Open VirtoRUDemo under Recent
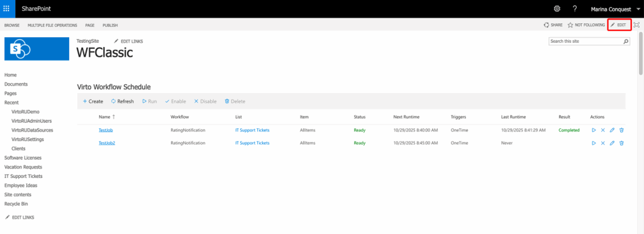 (x=25, y=112)
